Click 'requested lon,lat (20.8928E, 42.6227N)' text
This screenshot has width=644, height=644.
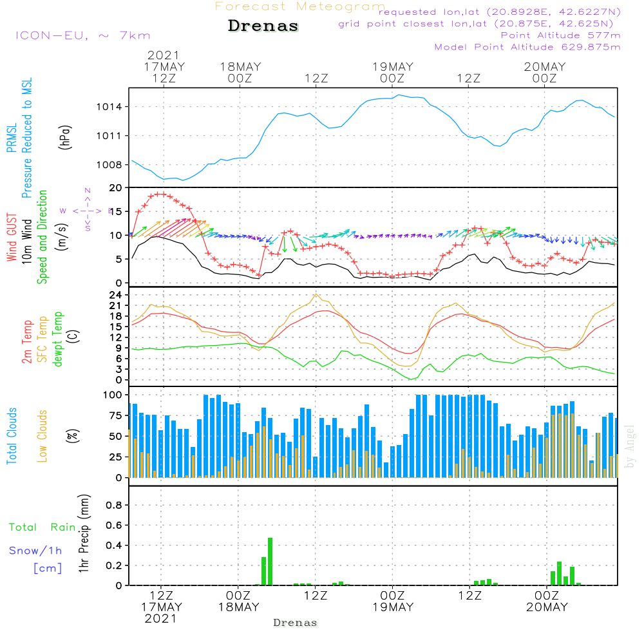pos(500,12)
